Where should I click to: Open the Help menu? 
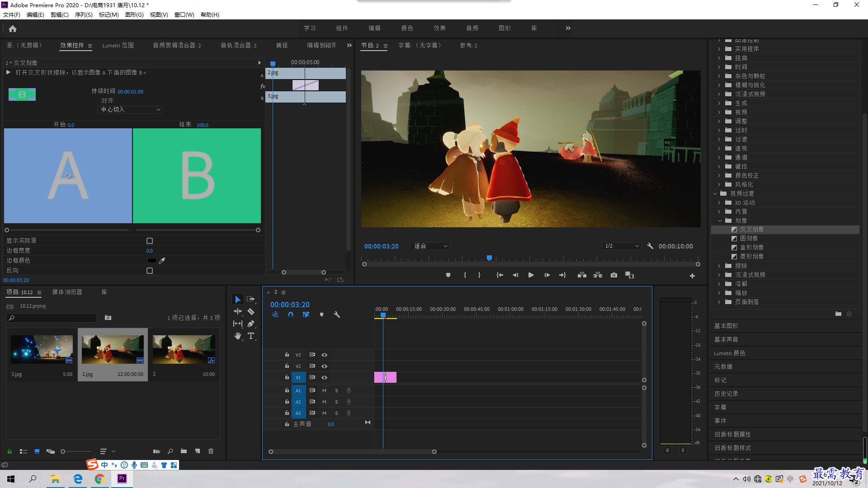coord(210,15)
